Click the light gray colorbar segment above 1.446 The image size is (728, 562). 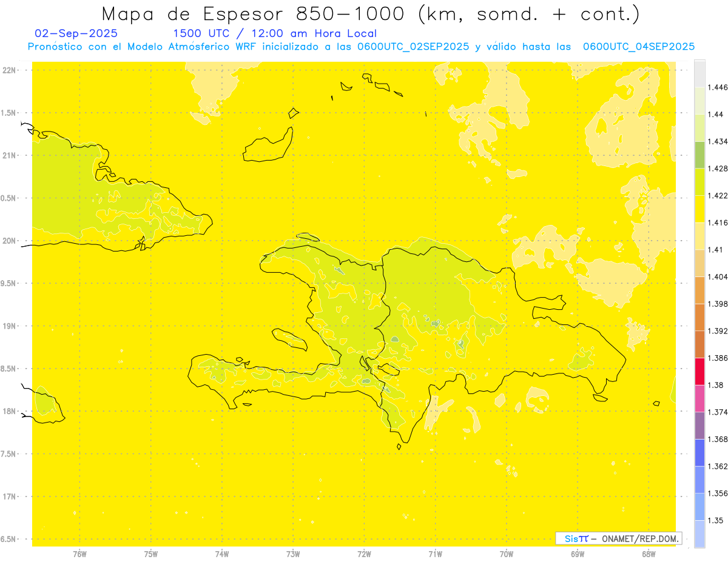699,74
